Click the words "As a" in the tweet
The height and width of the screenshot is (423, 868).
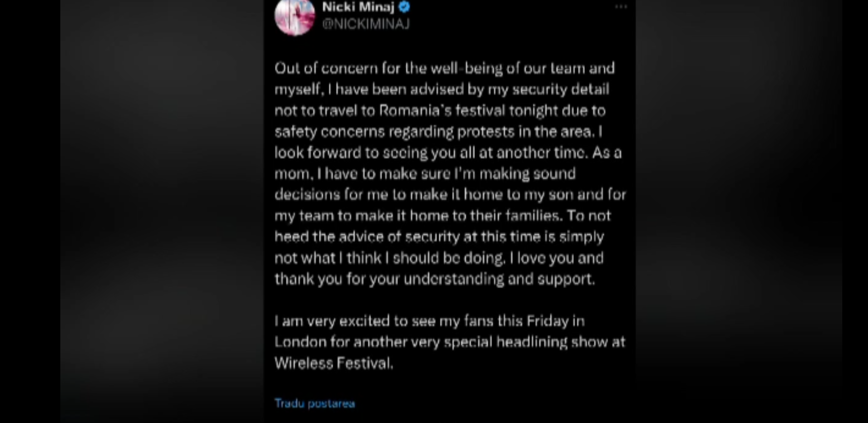(x=607, y=152)
